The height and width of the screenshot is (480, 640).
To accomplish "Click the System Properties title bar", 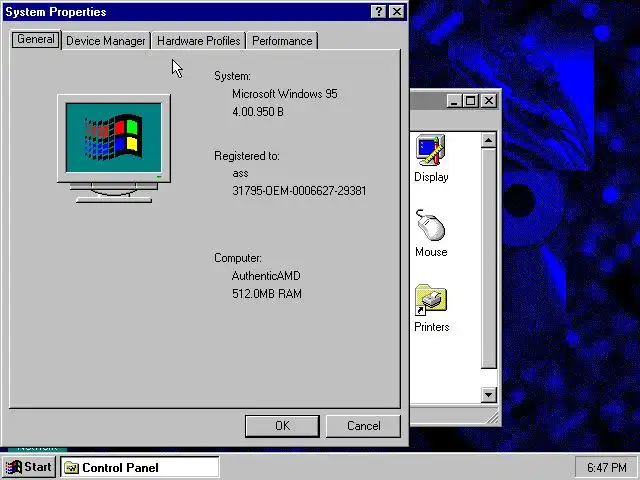I will [x=186, y=11].
